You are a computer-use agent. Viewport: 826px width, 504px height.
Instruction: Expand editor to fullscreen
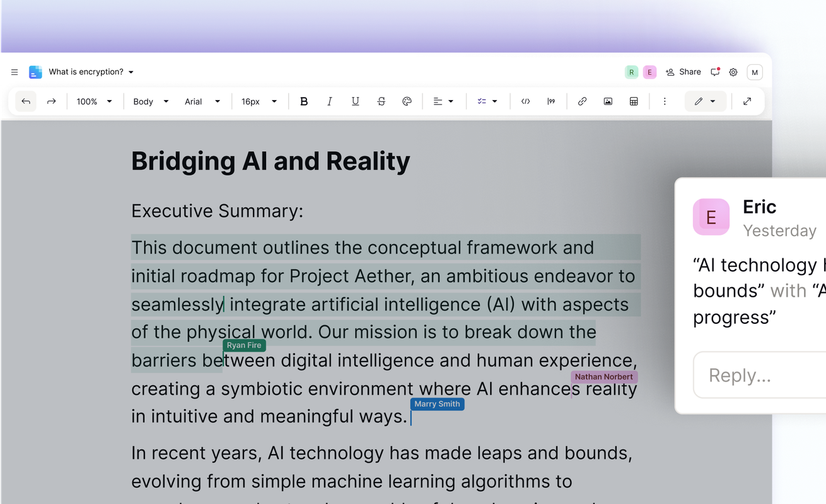coord(747,101)
